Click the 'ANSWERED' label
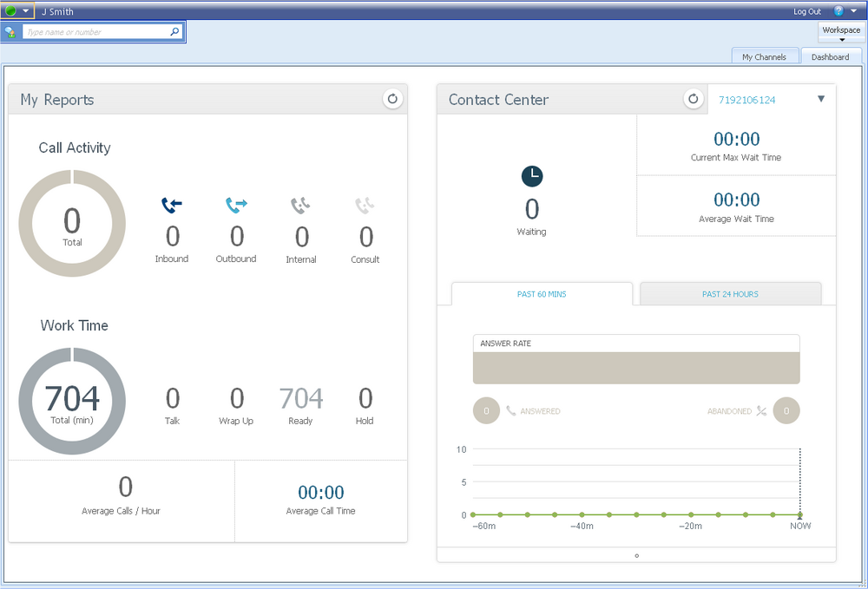The width and height of the screenshot is (868, 589). [x=540, y=411]
